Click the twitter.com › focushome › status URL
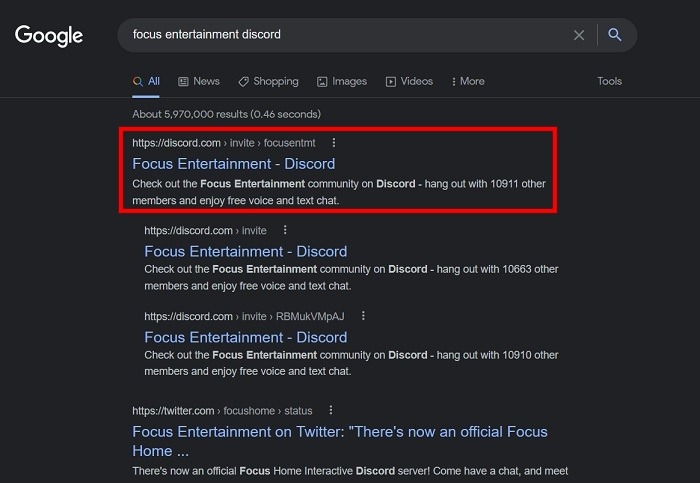700x483 pixels. pos(222,411)
